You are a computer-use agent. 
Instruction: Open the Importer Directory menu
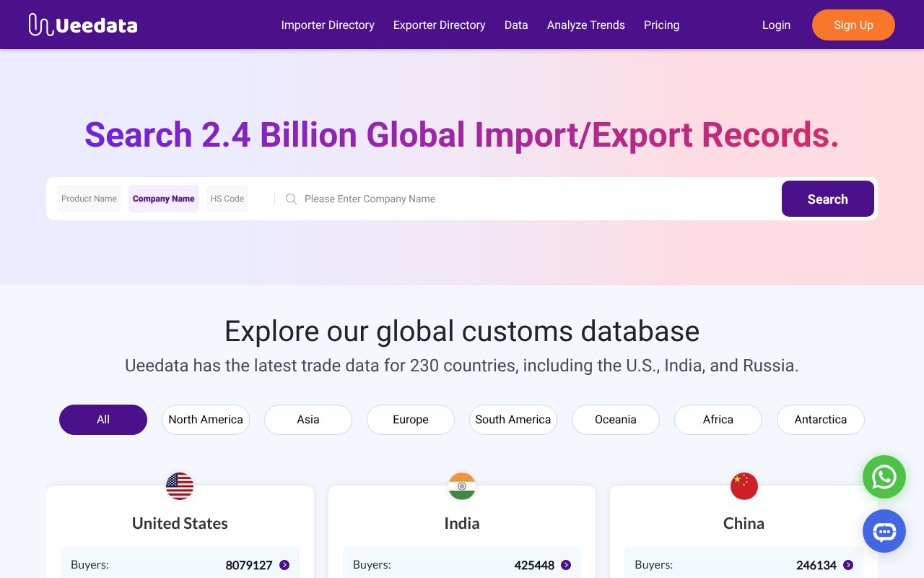[x=328, y=25]
